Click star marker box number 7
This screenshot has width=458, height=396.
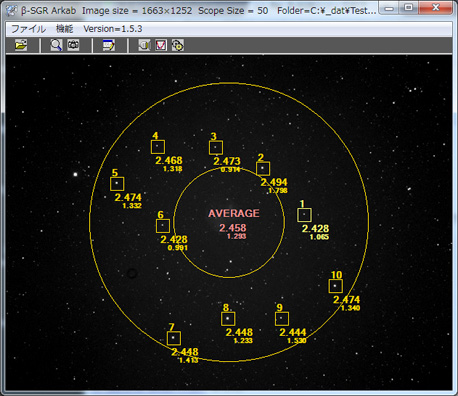click(174, 338)
